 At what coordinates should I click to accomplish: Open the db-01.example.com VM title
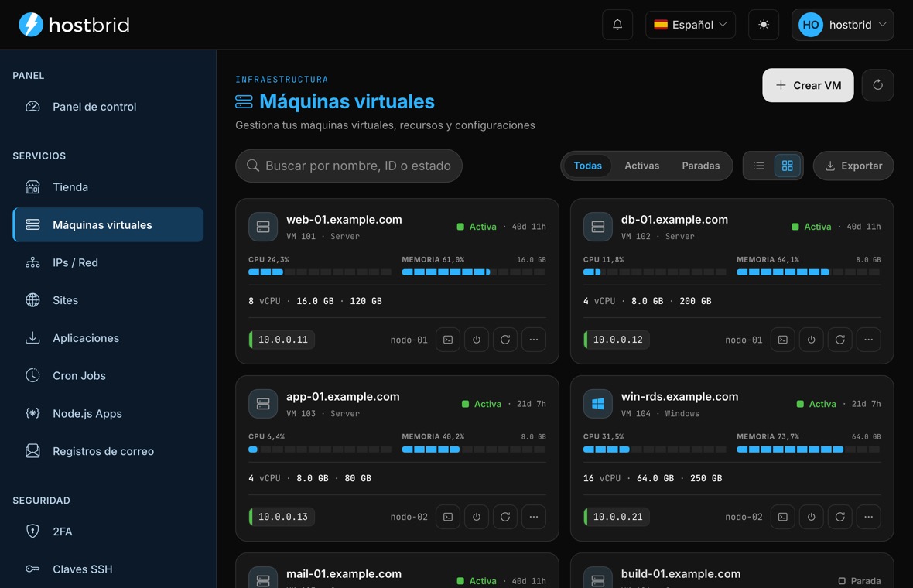click(674, 220)
